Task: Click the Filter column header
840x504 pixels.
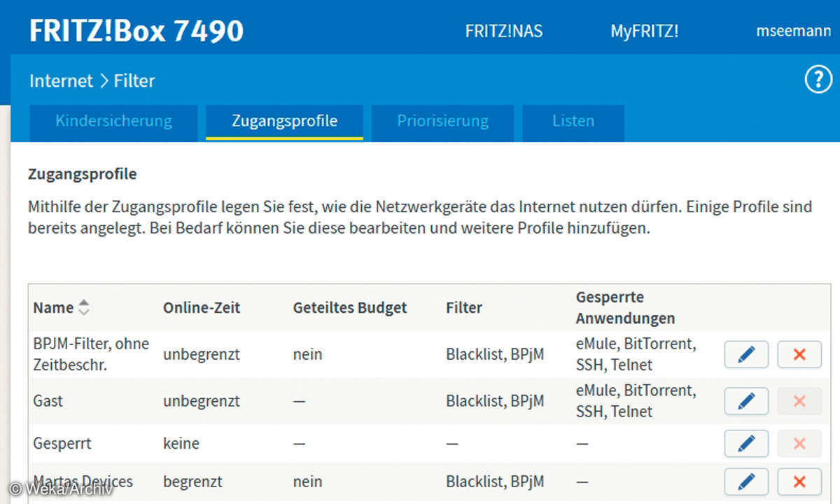Action: pos(464,307)
